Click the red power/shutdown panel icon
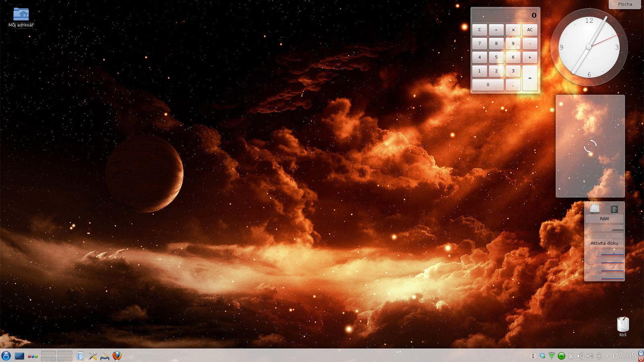 (641, 359)
